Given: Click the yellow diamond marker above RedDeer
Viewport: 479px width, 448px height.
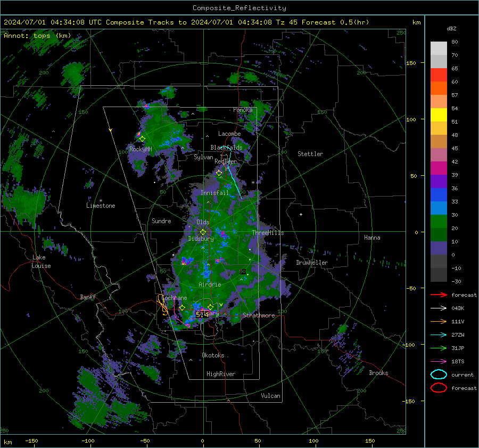Looking at the screenshot, I should pyautogui.click(x=219, y=173).
